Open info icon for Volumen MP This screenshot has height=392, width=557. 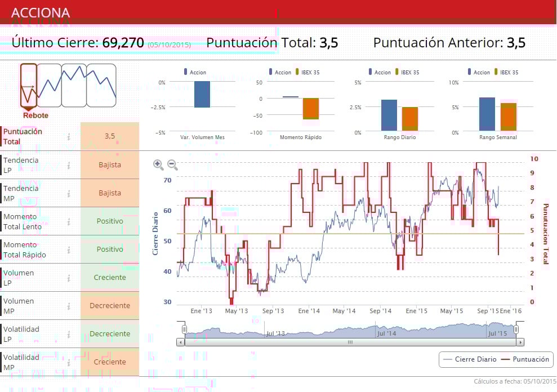click(x=69, y=306)
